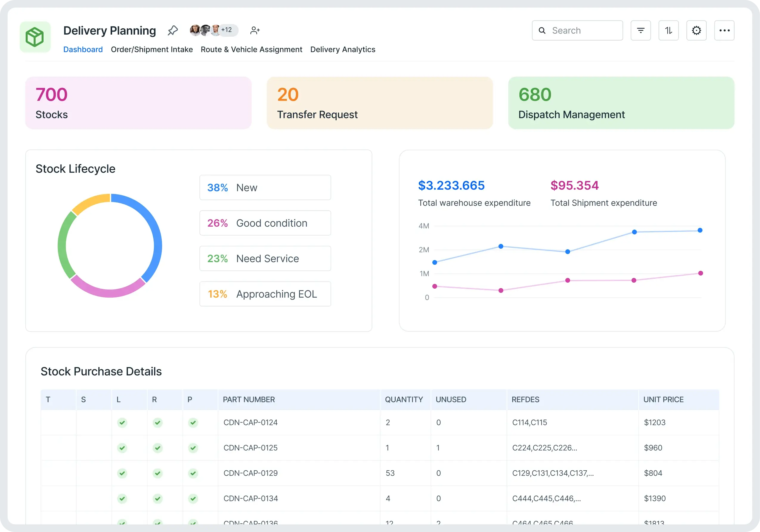The width and height of the screenshot is (760, 532).
Task: Click the pin icon beside Delivery Planning
Action: pos(172,30)
